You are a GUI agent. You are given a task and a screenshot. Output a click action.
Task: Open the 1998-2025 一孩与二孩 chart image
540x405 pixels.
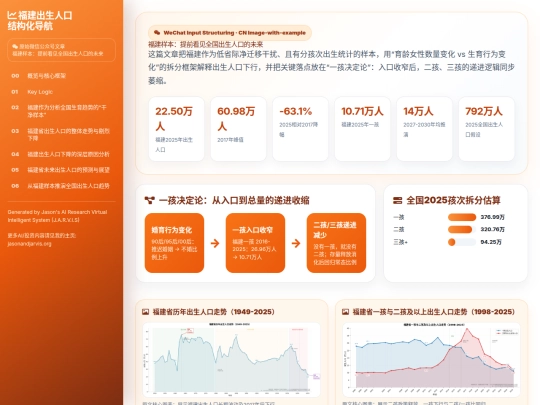tap(431, 359)
